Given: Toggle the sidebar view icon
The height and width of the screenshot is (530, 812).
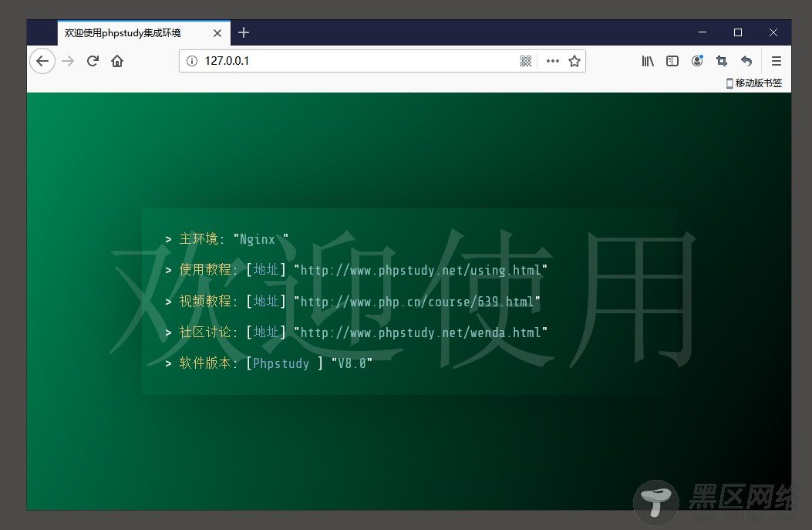Looking at the screenshot, I should click(672, 61).
